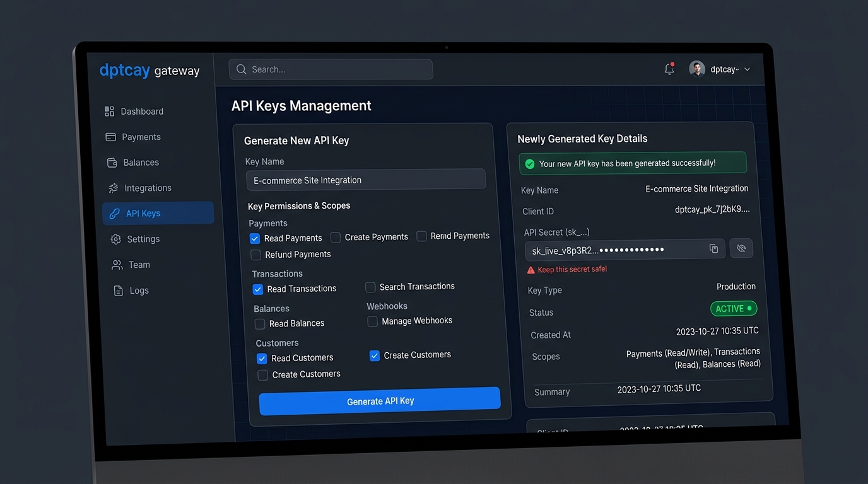Image resolution: width=868 pixels, height=484 pixels.
Task: Click the 'Production' key type value
Action: 736,287
